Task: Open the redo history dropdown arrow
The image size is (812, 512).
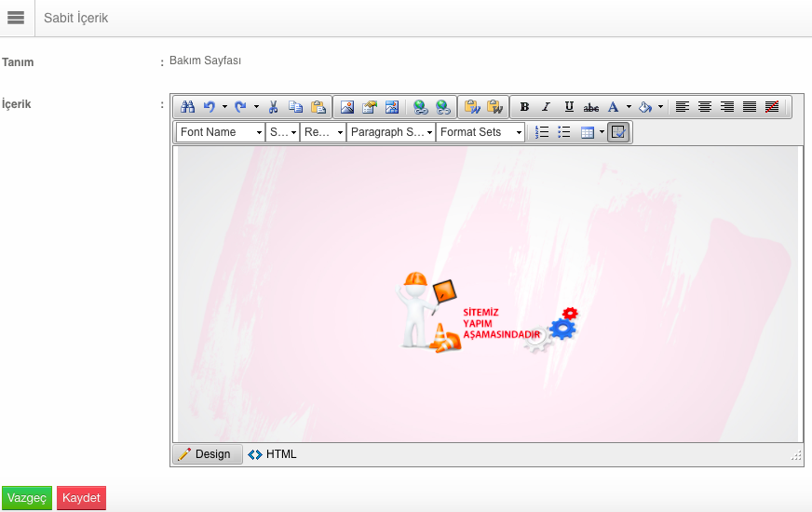Action: point(256,107)
